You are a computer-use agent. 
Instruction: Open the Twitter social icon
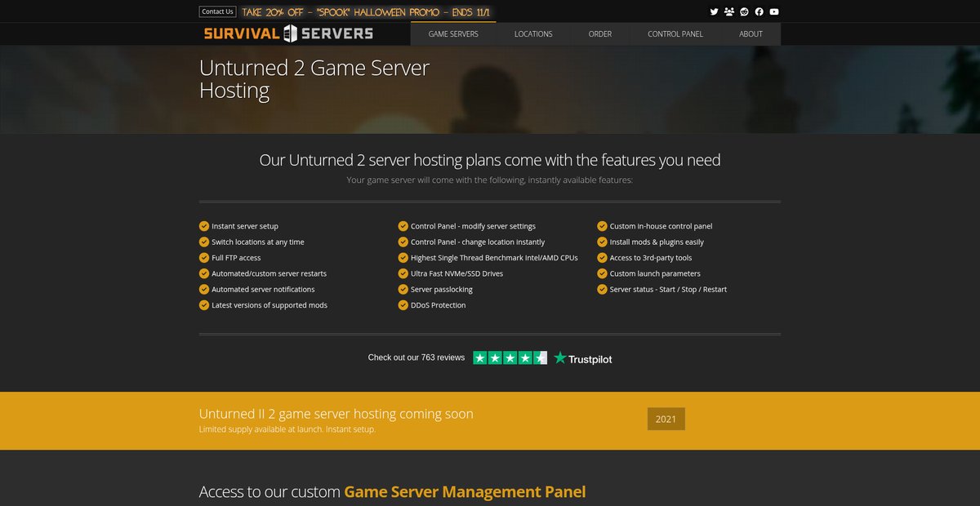coord(715,11)
